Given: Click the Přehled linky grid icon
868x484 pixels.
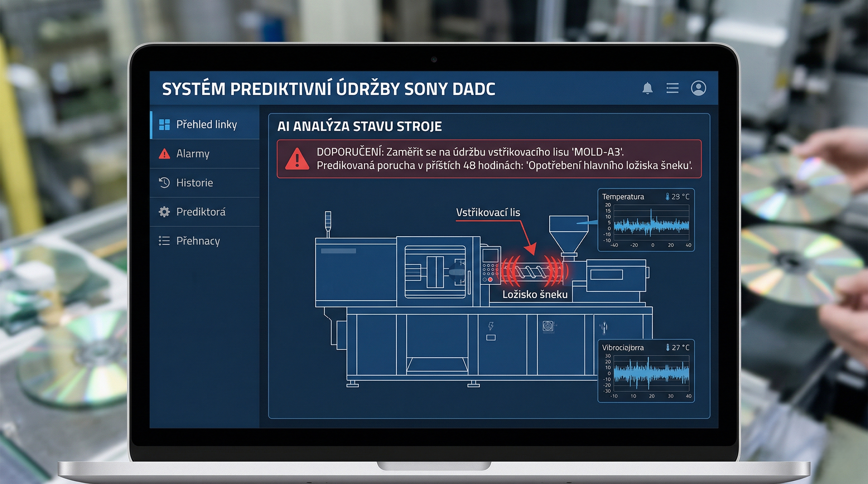Looking at the screenshot, I should pyautogui.click(x=164, y=124).
